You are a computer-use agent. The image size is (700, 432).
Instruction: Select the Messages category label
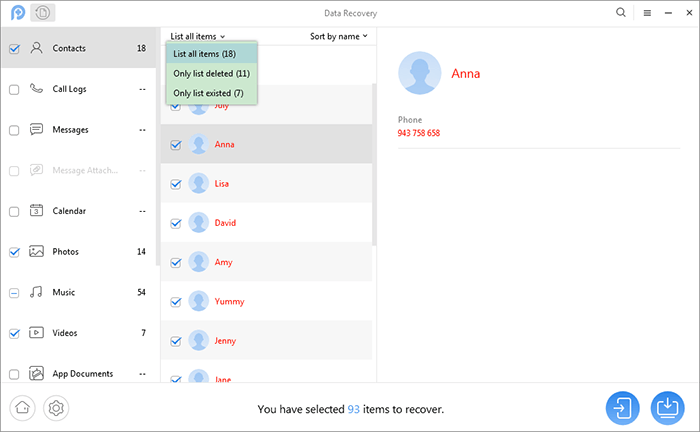click(x=71, y=130)
